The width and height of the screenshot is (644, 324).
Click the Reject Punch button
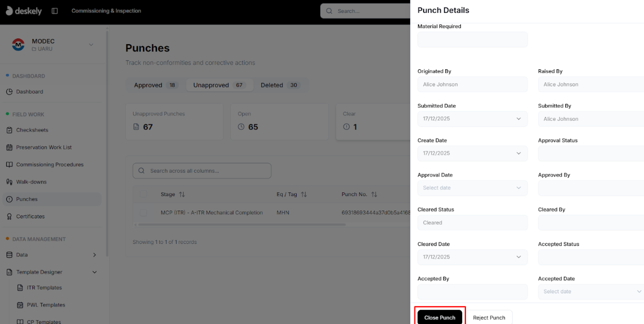(489, 317)
